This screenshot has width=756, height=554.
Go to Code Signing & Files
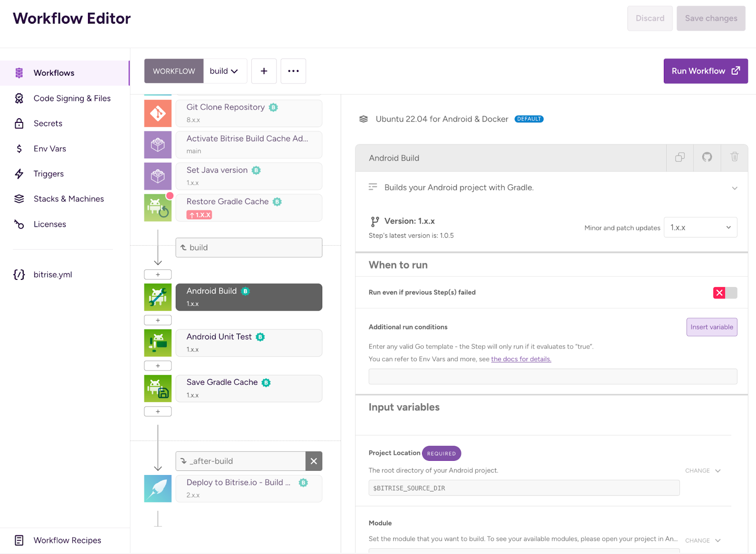click(65, 98)
